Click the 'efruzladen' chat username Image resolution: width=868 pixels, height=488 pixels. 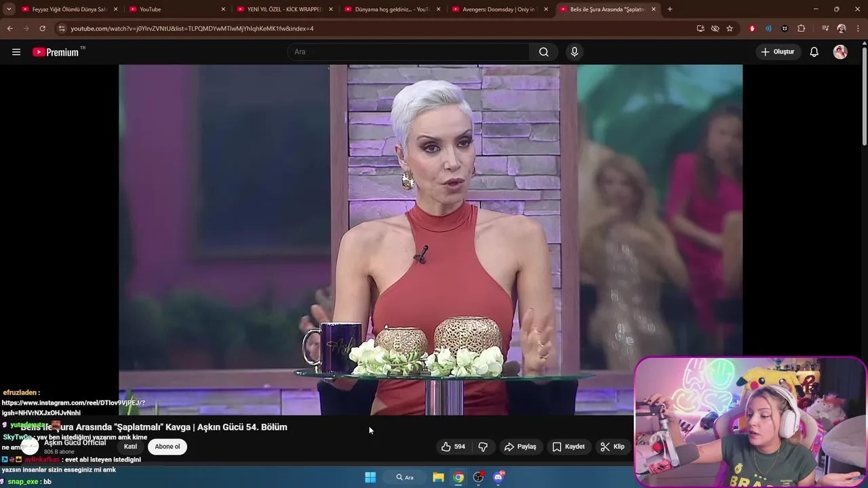(20, 392)
